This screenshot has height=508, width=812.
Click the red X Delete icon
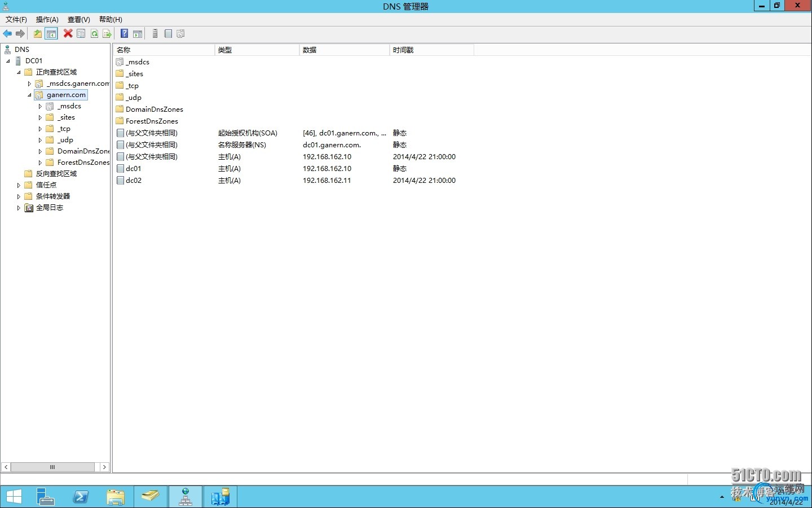68,34
